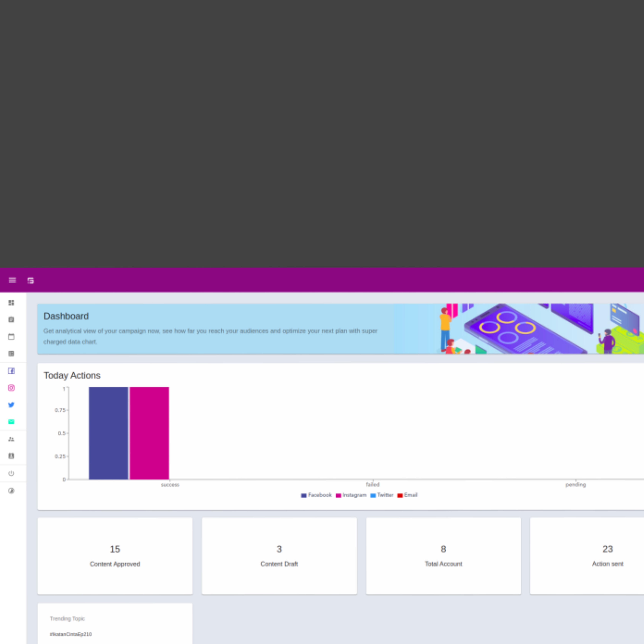Click the trending hashtag under Trending Topic
The width and height of the screenshot is (644, 644).
(x=71, y=634)
